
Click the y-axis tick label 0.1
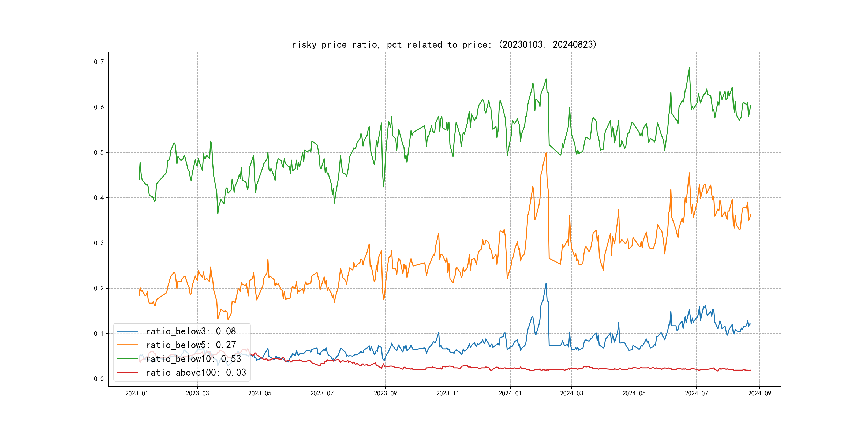tap(99, 334)
